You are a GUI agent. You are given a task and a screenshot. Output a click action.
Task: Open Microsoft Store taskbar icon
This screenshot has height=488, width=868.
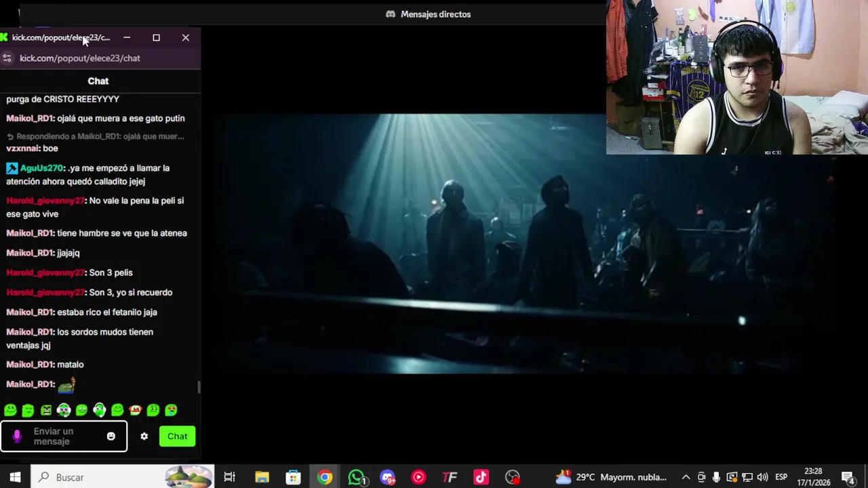coord(293,477)
